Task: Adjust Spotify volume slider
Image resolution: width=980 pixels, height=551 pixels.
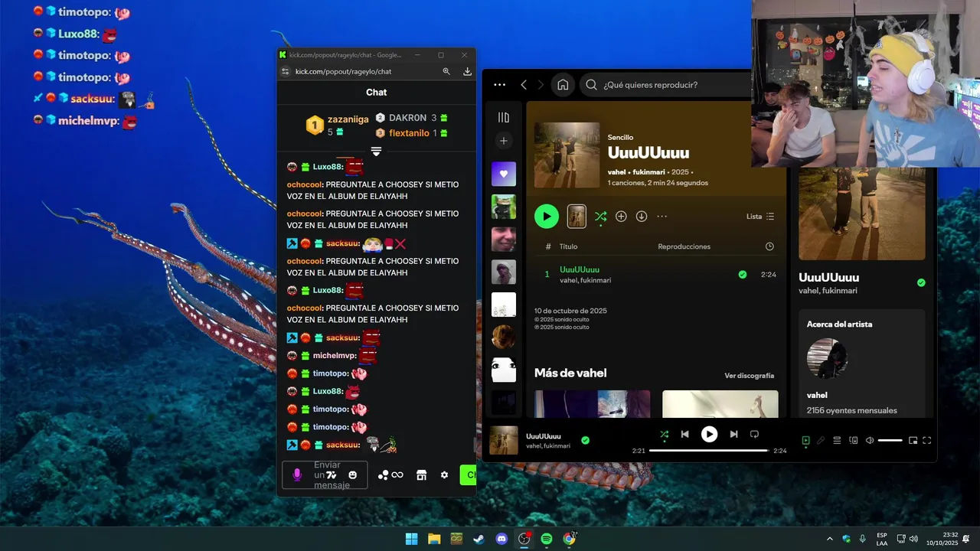Action: [890, 440]
